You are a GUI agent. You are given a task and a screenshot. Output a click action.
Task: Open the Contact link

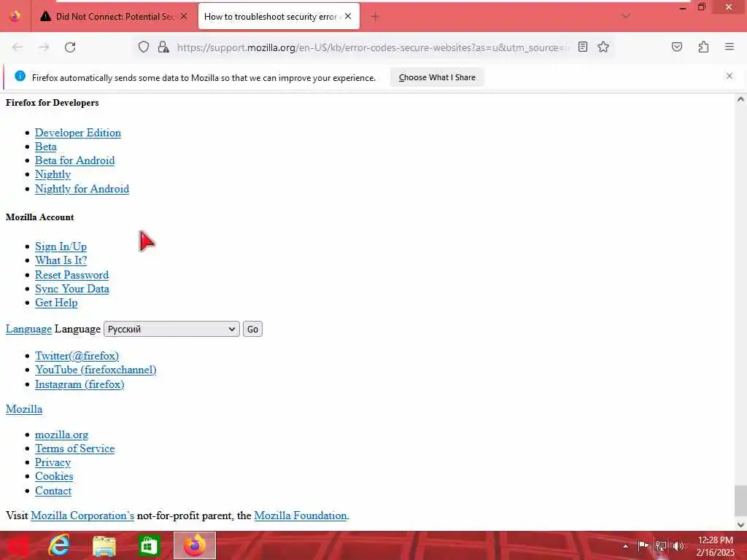pyautogui.click(x=53, y=491)
